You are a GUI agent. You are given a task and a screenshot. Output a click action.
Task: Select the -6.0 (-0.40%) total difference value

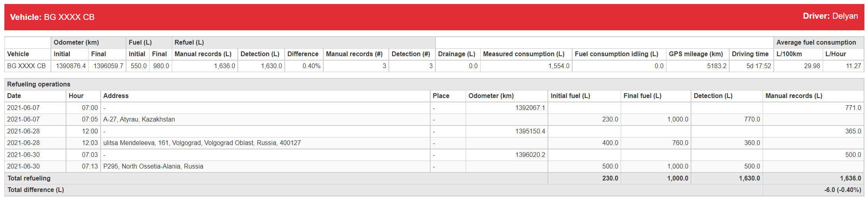tap(843, 190)
